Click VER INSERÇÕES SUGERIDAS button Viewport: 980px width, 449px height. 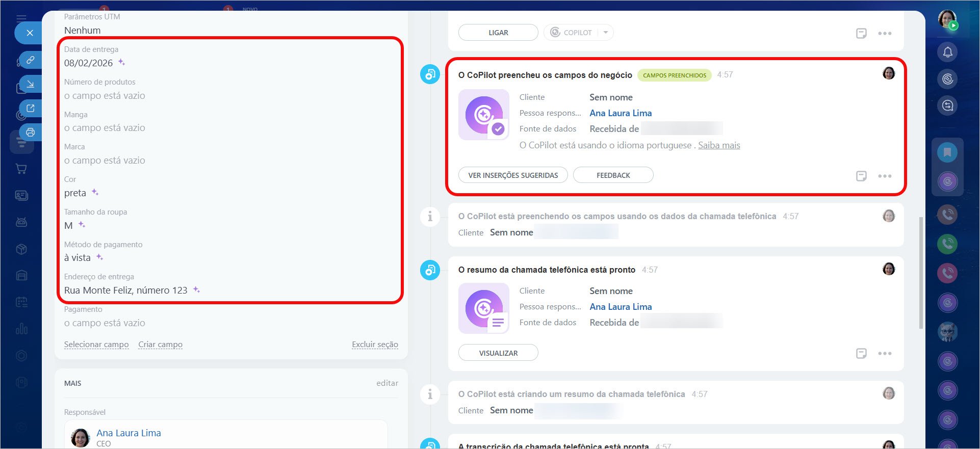click(x=513, y=175)
